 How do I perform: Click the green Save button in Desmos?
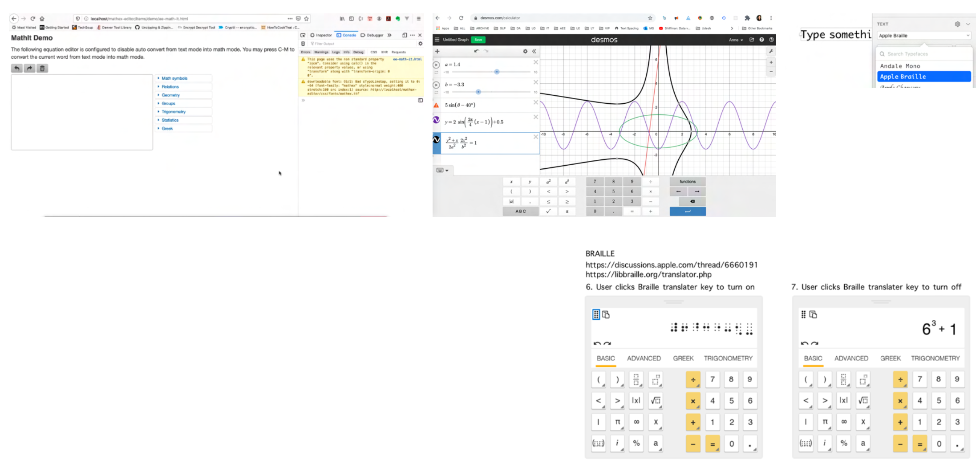[x=478, y=40]
